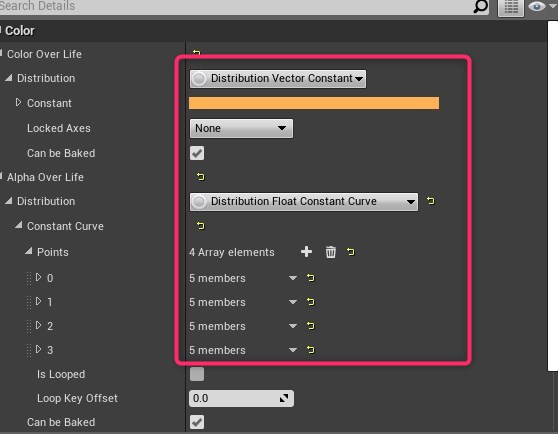Open Distribution Vector Constant dropdown
The height and width of the screenshot is (434, 558).
278,79
